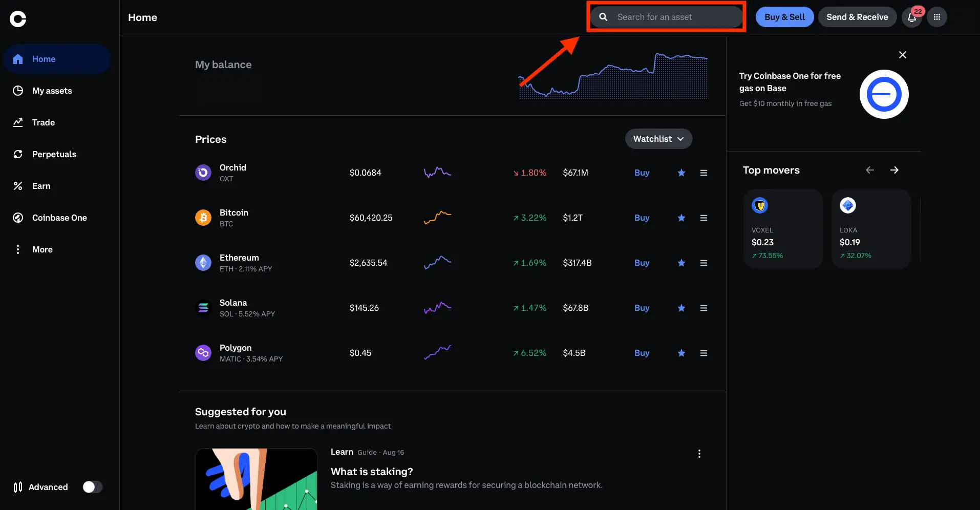Open notifications via the bell icon
Viewport: 980px width, 510px height.
[x=911, y=17]
